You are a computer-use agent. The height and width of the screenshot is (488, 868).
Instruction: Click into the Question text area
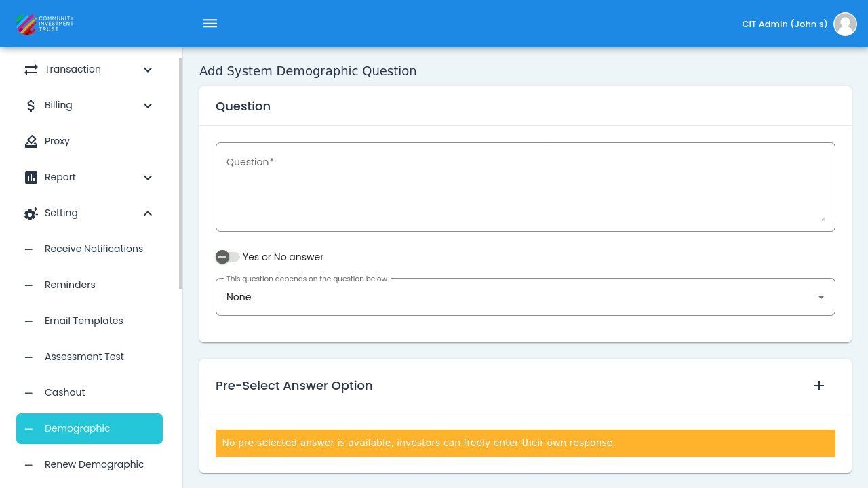(x=525, y=187)
